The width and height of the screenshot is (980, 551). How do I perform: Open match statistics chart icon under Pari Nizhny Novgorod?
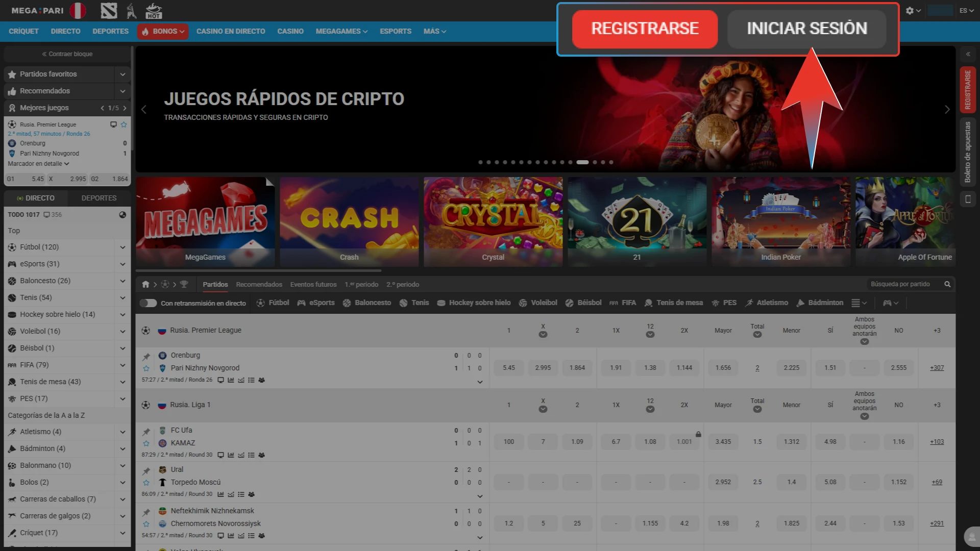[x=231, y=380]
